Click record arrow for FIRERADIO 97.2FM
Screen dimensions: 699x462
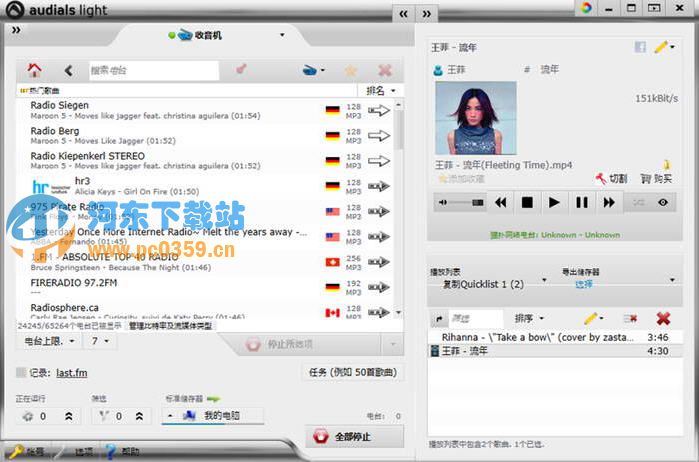378,287
